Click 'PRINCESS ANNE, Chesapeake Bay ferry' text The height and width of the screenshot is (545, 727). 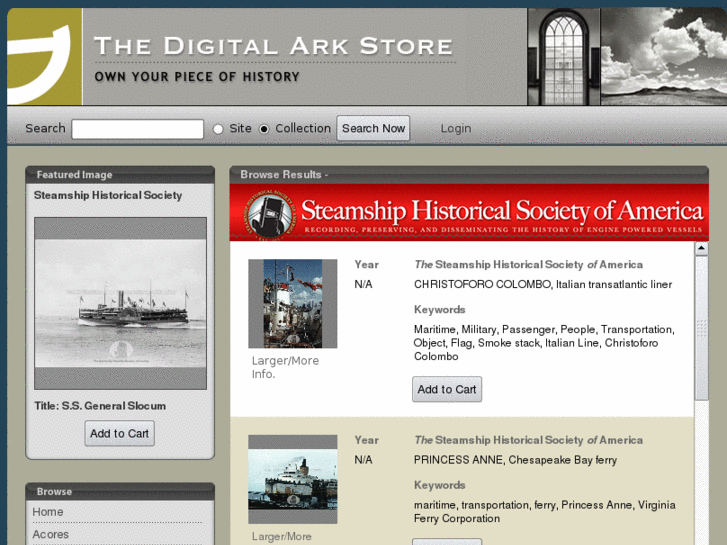point(515,460)
